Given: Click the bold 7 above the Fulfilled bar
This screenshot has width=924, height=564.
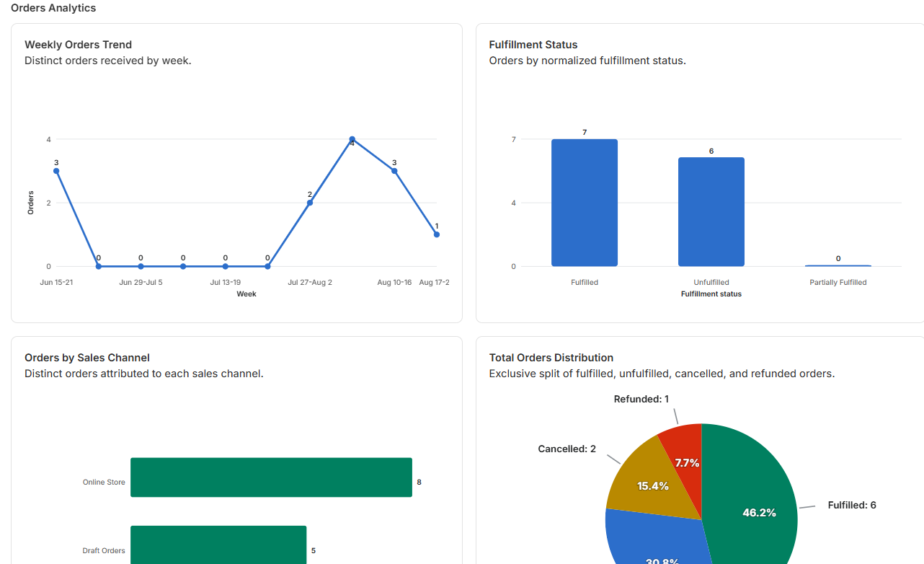Looking at the screenshot, I should point(585,132).
